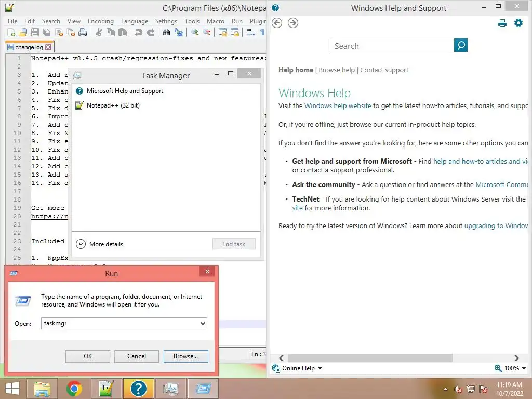532x399 pixels.
Task: Open the Edit menu in Notepad++
Action: pyautogui.click(x=30, y=21)
